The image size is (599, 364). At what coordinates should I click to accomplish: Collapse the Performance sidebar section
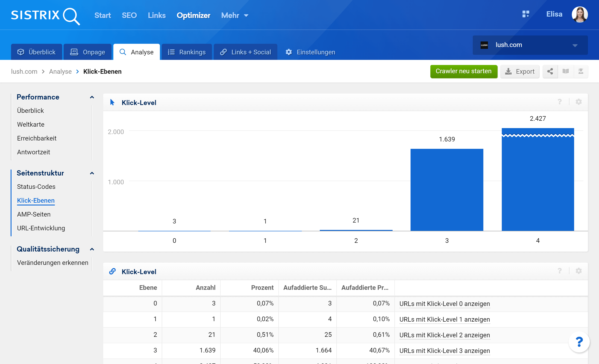pyautogui.click(x=92, y=97)
